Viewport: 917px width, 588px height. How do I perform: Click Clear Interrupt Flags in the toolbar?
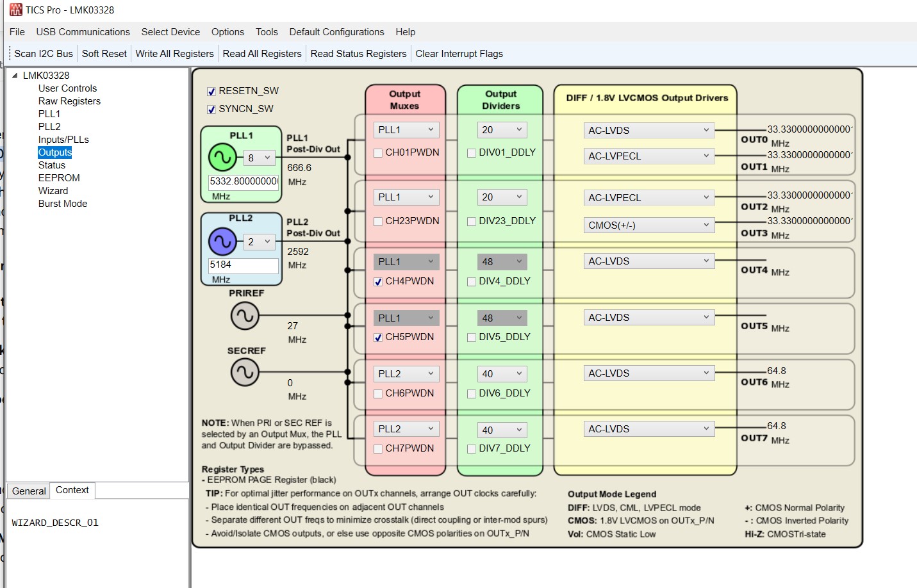click(459, 53)
